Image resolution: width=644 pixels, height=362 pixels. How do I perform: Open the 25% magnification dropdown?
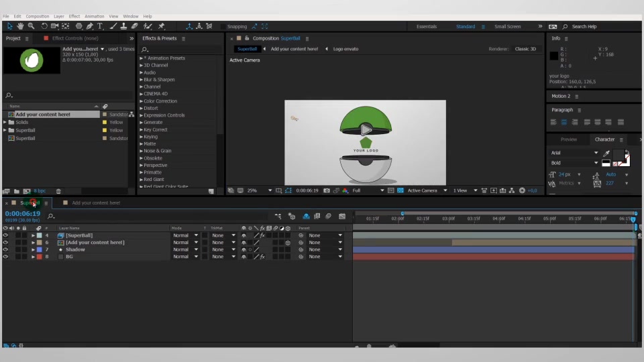[260, 190]
